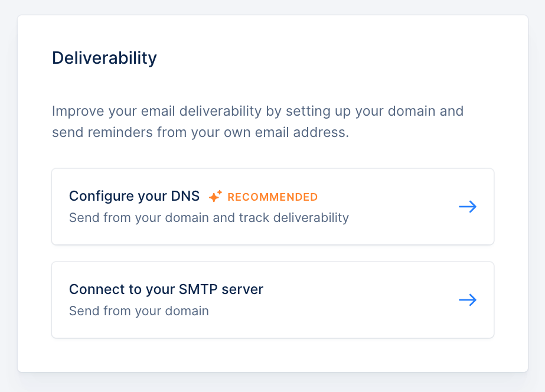The width and height of the screenshot is (545, 392).
Task: Click 'email address' in the description
Action: coord(302,132)
